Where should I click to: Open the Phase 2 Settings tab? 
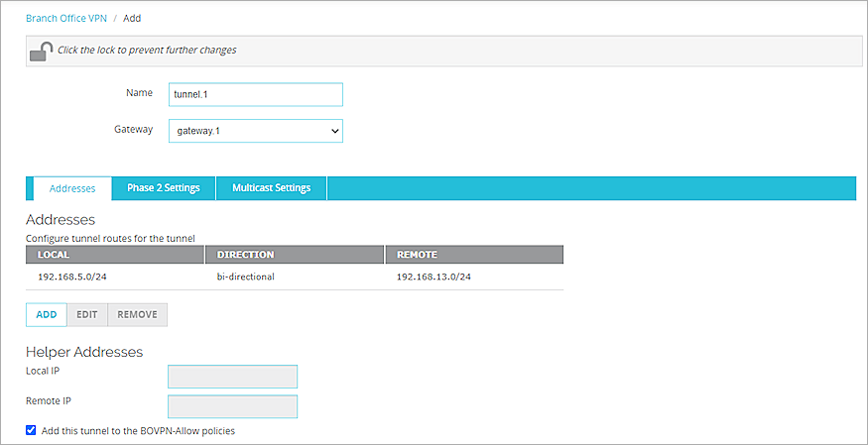pos(164,188)
